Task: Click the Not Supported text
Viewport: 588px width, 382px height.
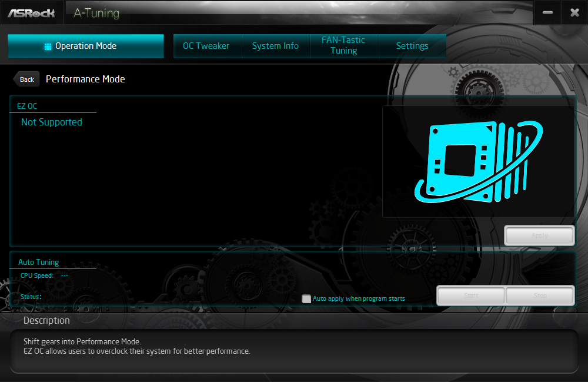Action: pos(51,122)
